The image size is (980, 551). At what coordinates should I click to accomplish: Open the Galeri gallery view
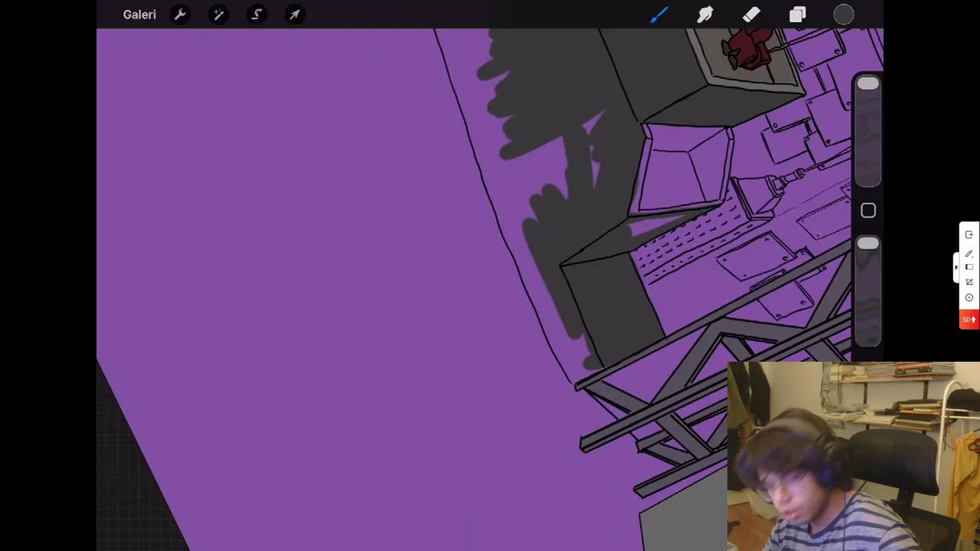(139, 15)
